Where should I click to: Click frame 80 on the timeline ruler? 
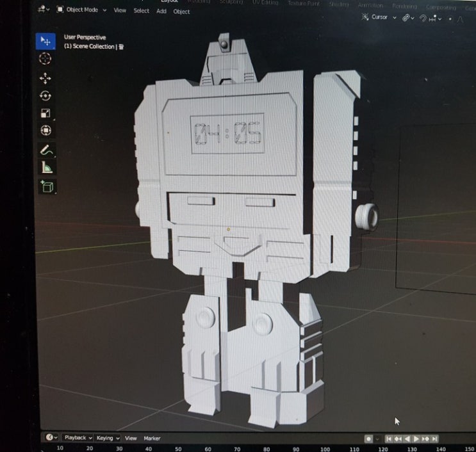coord(267,449)
